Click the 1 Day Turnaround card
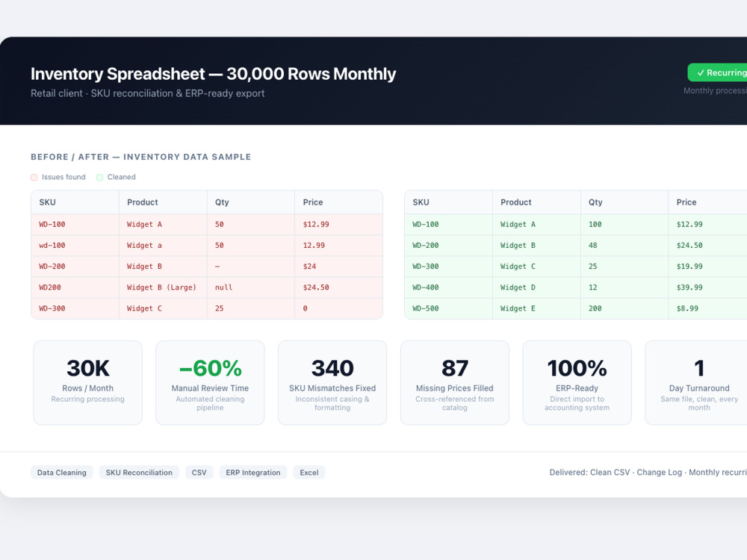Image resolution: width=747 pixels, height=560 pixels. tap(696, 382)
